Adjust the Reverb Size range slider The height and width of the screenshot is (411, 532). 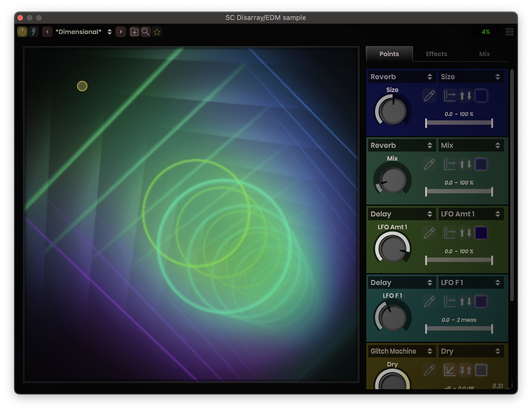(459, 123)
